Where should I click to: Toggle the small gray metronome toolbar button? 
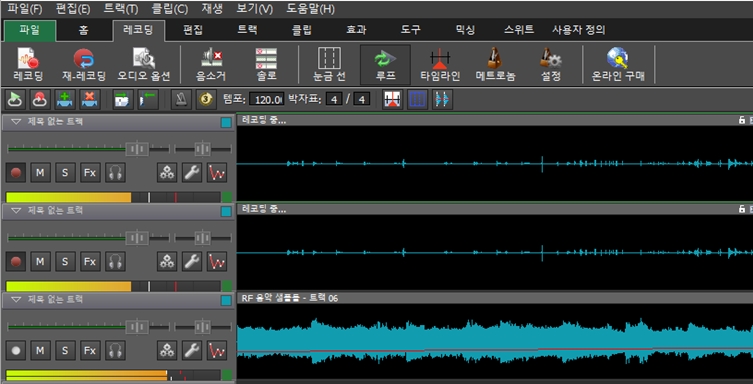coord(182,99)
